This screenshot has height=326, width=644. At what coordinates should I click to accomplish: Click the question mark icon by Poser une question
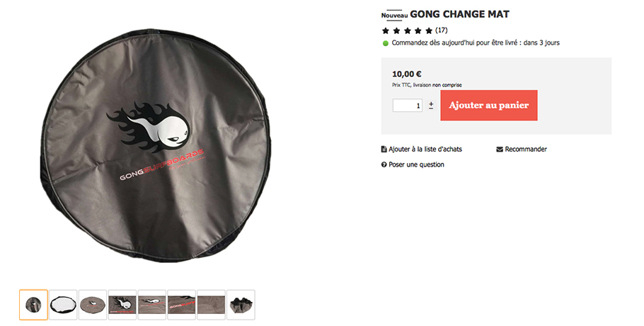click(x=384, y=164)
